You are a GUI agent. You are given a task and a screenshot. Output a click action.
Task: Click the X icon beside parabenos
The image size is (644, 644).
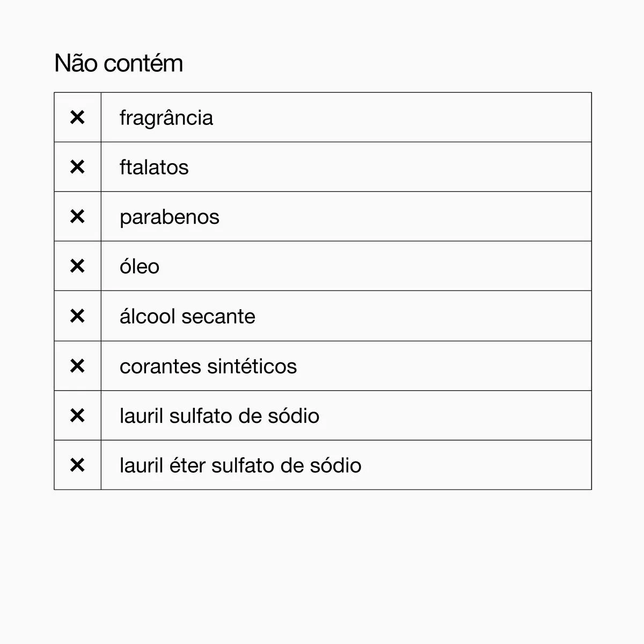(77, 217)
